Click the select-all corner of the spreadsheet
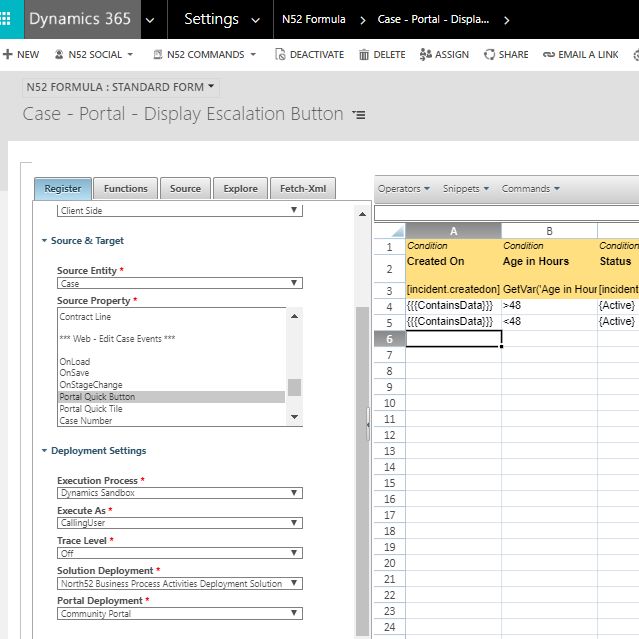 pos(390,231)
